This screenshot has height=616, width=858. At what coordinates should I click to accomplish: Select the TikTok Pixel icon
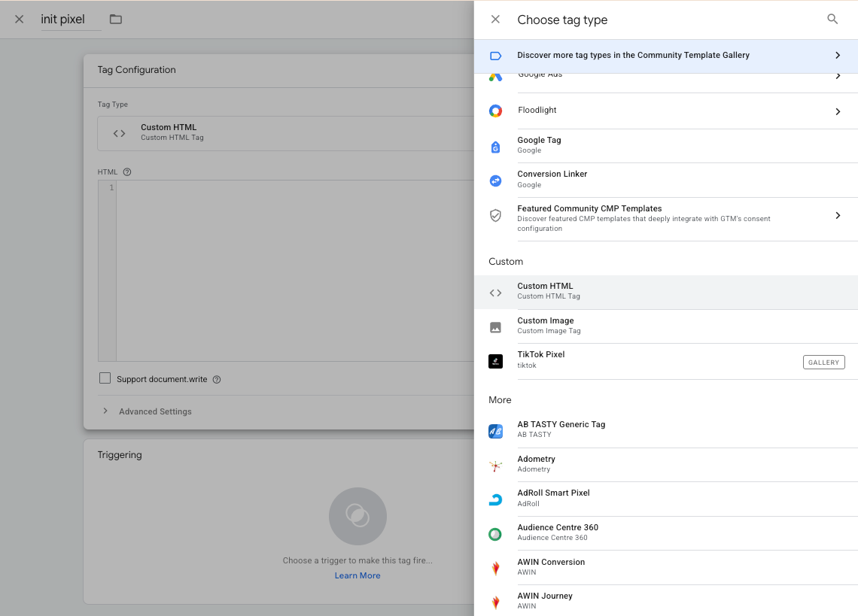495,362
